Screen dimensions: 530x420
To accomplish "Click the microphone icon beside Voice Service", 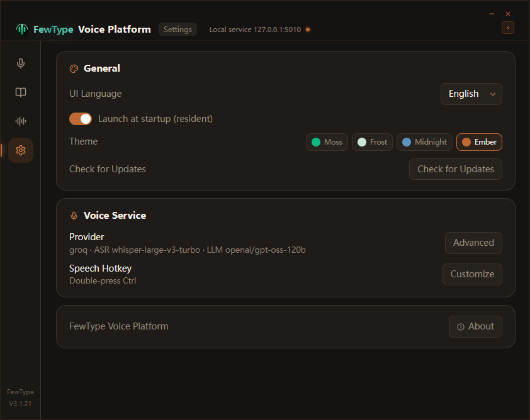I will [74, 216].
